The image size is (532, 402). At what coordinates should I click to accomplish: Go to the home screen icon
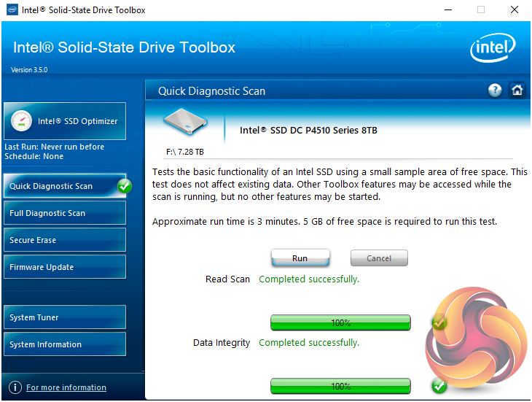pyautogui.click(x=517, y=90)
